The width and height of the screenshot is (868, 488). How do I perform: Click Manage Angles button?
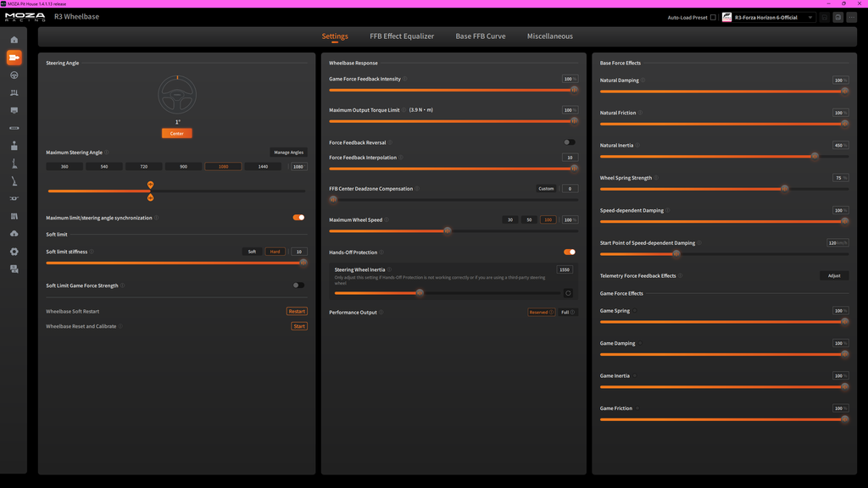[x=289, y=152]
